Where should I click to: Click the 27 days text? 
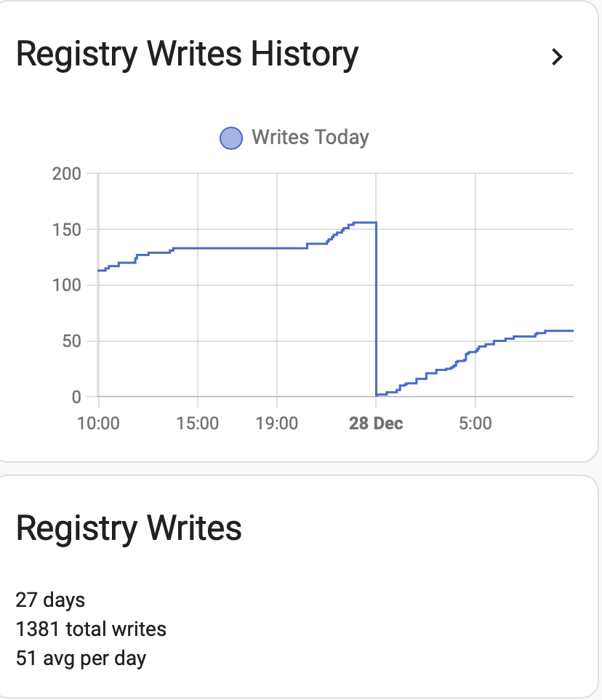click(50, 600)
